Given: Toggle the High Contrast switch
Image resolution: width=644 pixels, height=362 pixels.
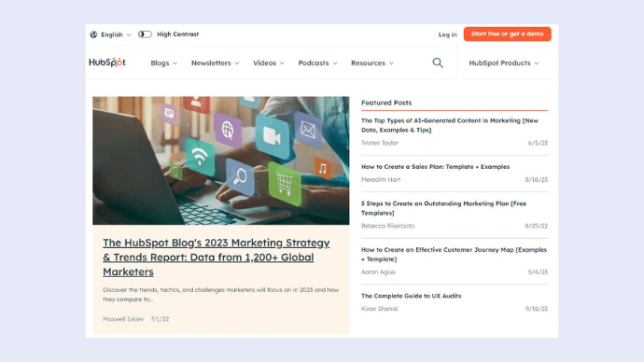Looking at the screenshot, I should click(x=145, y=35).
